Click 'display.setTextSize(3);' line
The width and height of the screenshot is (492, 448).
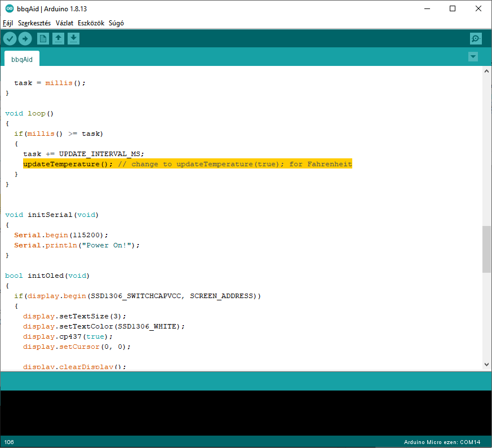pyautogui.click(x=74, y=316)
